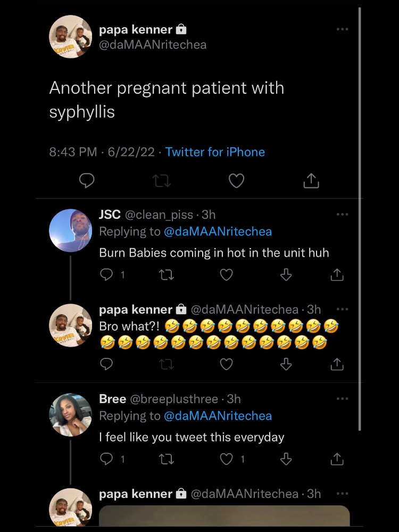Share papa kenner's 'Bro what?!' reply

point(337,364)
